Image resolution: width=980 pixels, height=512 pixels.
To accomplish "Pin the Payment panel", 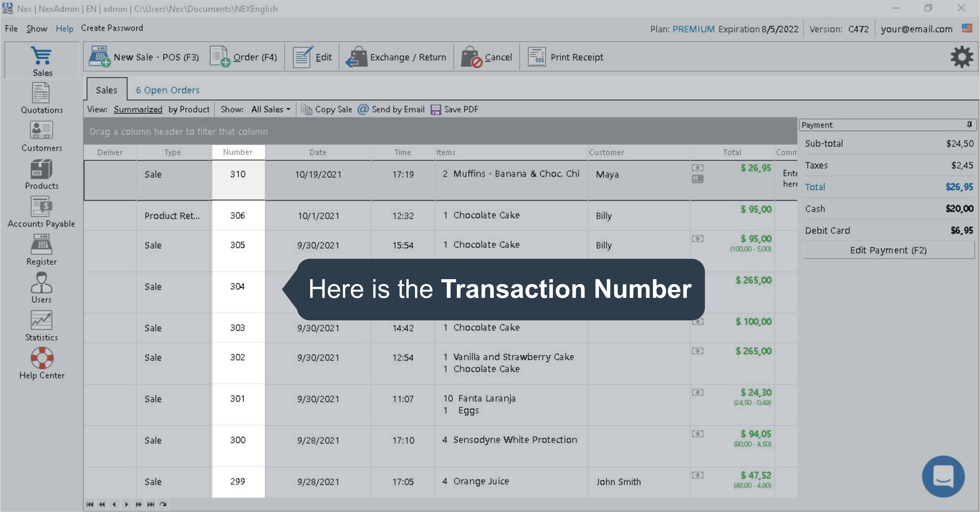I will 969,125.
